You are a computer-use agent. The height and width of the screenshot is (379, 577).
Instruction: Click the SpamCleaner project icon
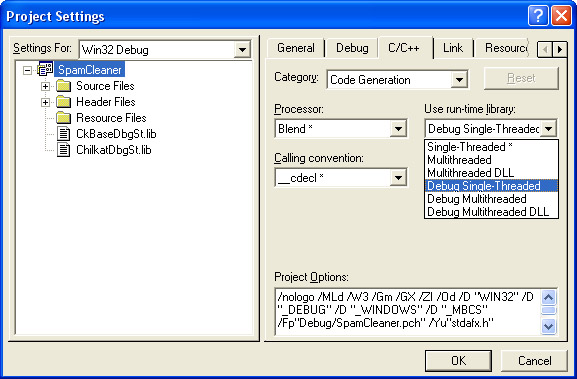(x=45, y=69)
